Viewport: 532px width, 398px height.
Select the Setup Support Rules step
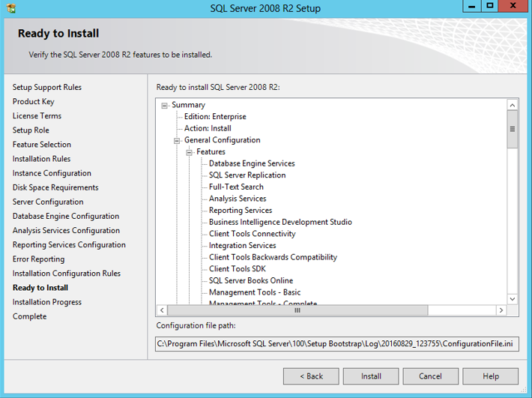coord(47,87)
